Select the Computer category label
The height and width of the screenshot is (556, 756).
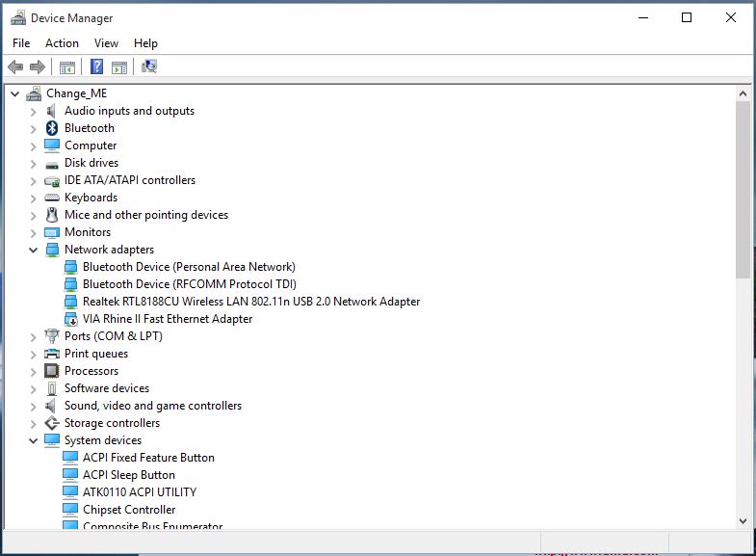(x=91, y=146)
